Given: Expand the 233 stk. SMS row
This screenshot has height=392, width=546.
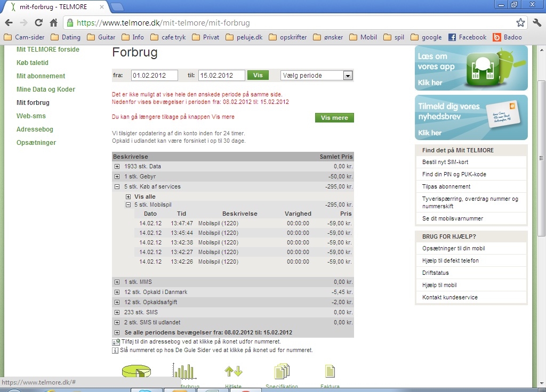Looking at the screenshot, I should 117,313.
